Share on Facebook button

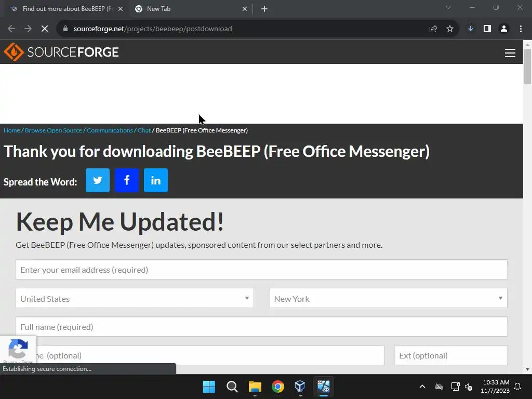127,180
